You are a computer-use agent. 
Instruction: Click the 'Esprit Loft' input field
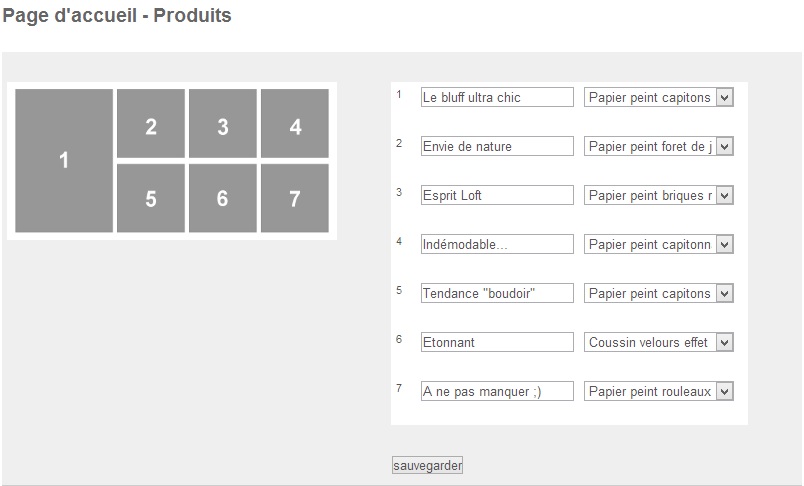[x=497, y=195]
